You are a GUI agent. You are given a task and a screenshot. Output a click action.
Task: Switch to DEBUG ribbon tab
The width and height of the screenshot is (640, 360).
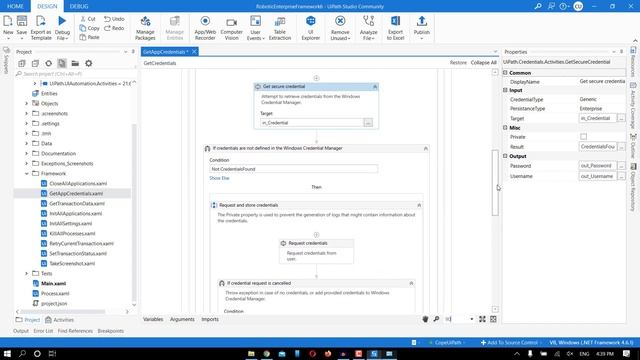tap(79, 6)
